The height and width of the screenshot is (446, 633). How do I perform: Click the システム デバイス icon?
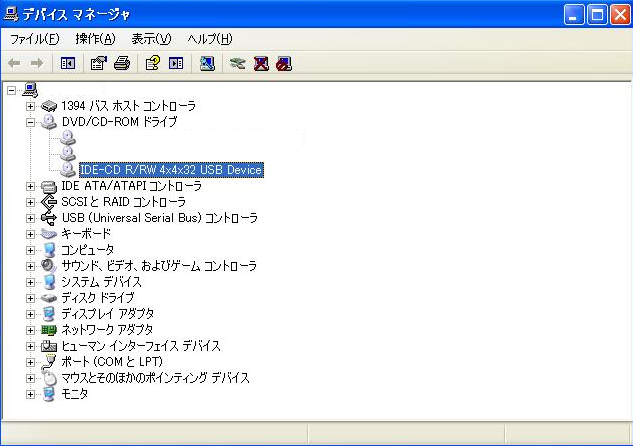click(49, 282)
